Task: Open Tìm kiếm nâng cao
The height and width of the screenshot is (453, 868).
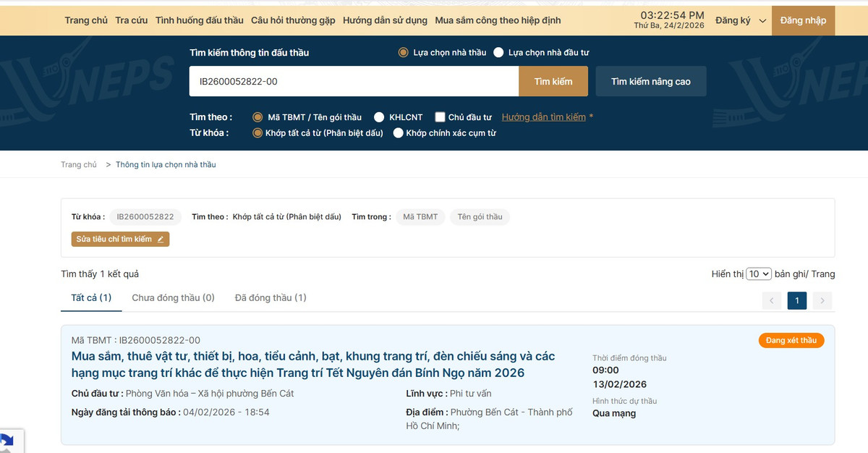Action: tap(650, 82)
